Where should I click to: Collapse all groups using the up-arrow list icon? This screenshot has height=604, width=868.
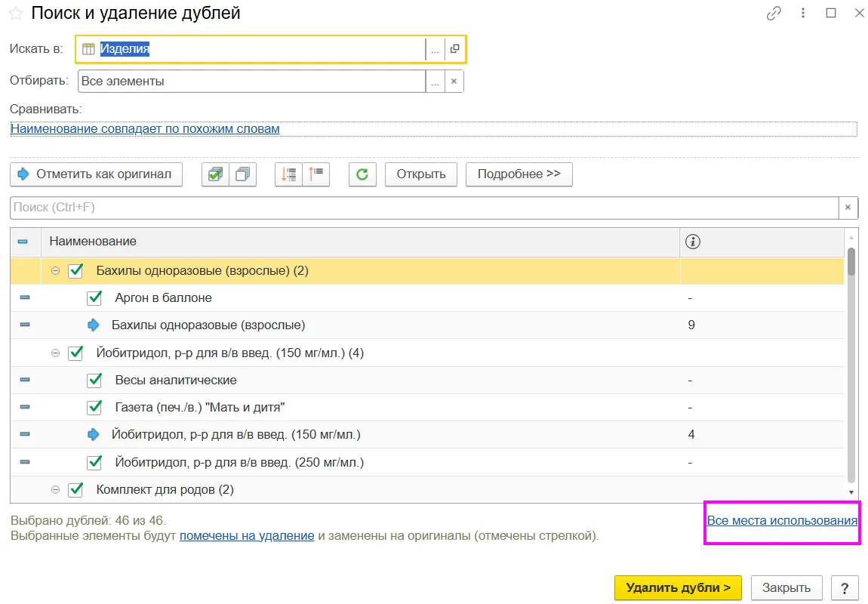pyautogui.click(x=316, y=174)
